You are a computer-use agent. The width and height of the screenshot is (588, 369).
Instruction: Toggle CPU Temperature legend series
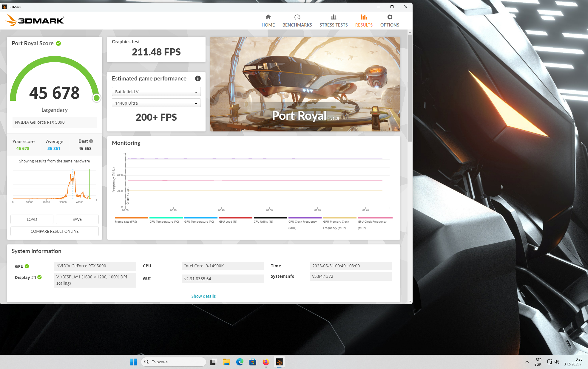point(166,220)
